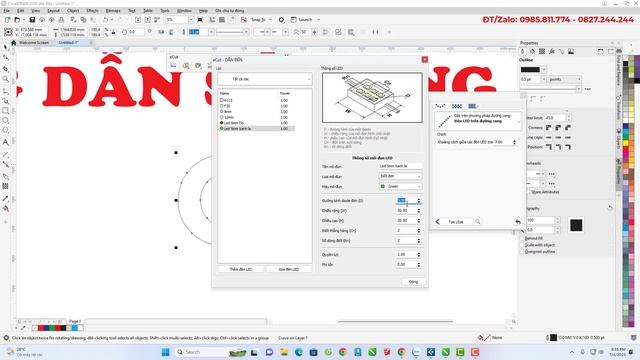Open the outline width dropdown in Properties
Viewport: 640px width, 360px height.
click(x=544, y=79)
